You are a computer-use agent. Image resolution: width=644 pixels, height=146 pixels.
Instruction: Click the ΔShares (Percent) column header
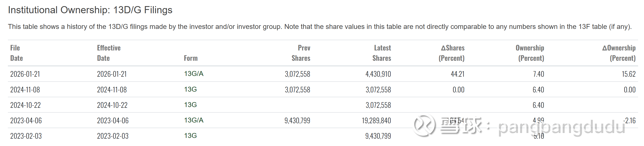452,53
